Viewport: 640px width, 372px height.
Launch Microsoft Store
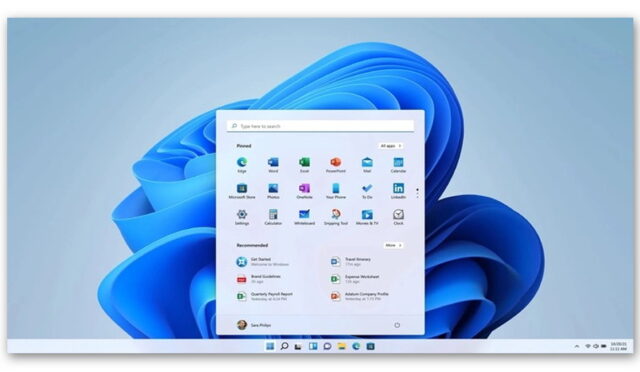(242, 191)
